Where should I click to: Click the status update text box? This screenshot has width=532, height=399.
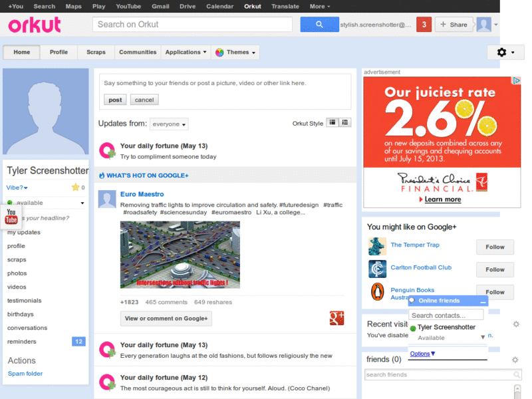(225, 83)
